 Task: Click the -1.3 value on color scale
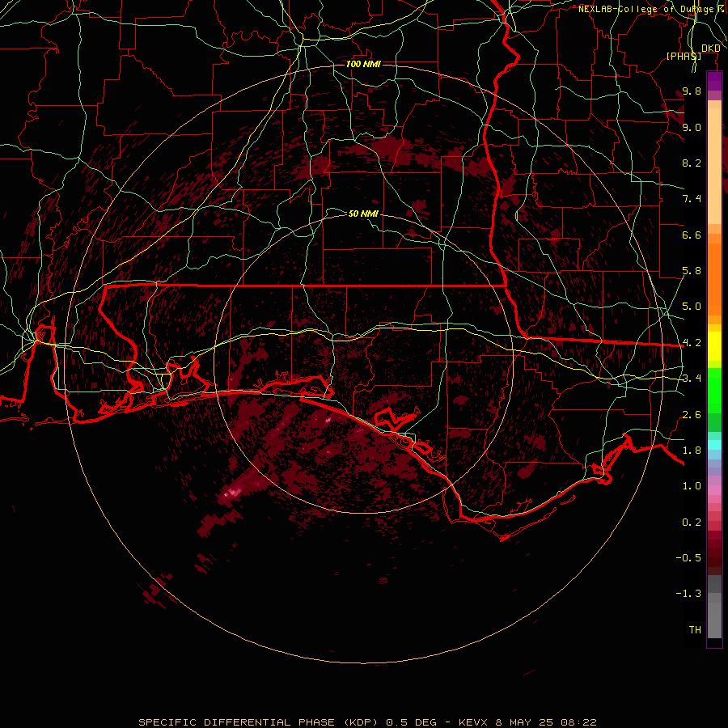click(x=688, y=594)
